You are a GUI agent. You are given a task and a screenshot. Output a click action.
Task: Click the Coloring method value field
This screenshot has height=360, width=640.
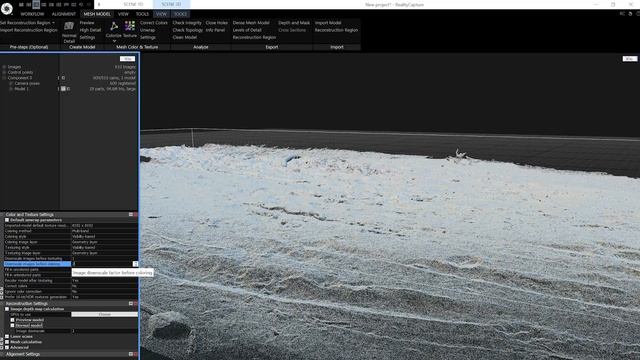point(104,231)
